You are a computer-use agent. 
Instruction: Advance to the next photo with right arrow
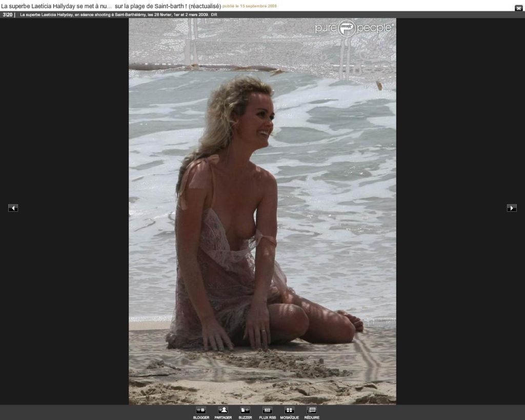click(512, 208)
